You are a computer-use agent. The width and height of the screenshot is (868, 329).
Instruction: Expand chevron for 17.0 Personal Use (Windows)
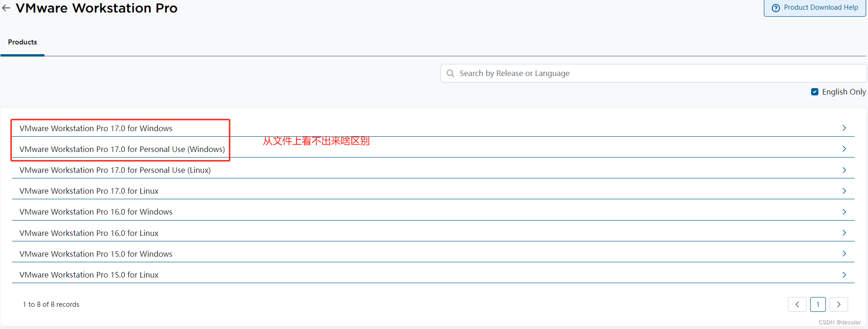click(x=844, y=149)
